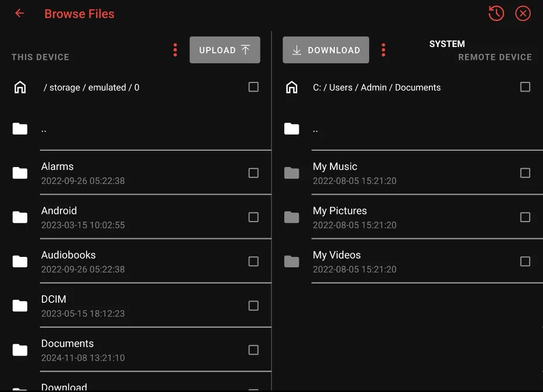Open the My Music folder icon
Image resolution: width=543 pixels, height=392 pixels.
[292, 173]
